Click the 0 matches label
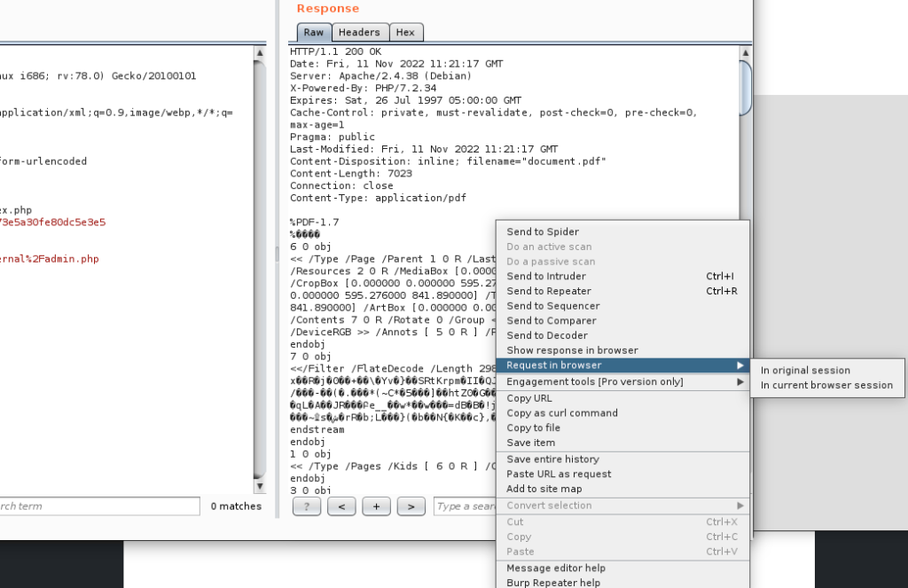 click(x=236, y=506)
